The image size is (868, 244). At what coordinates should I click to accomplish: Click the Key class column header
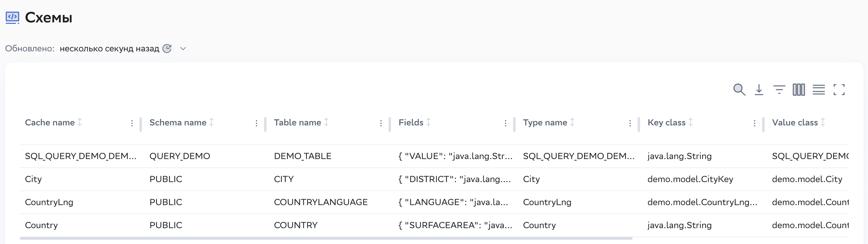coord(667,122)
